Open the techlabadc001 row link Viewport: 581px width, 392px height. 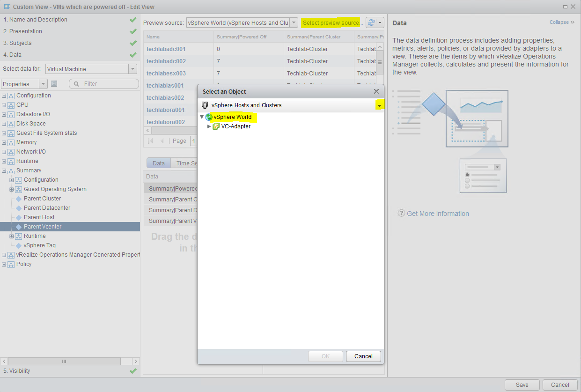166,49
